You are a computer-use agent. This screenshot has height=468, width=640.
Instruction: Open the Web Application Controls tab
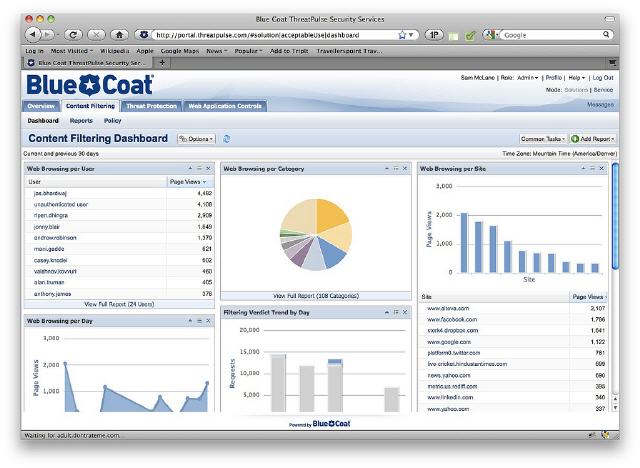pos(225,105)
